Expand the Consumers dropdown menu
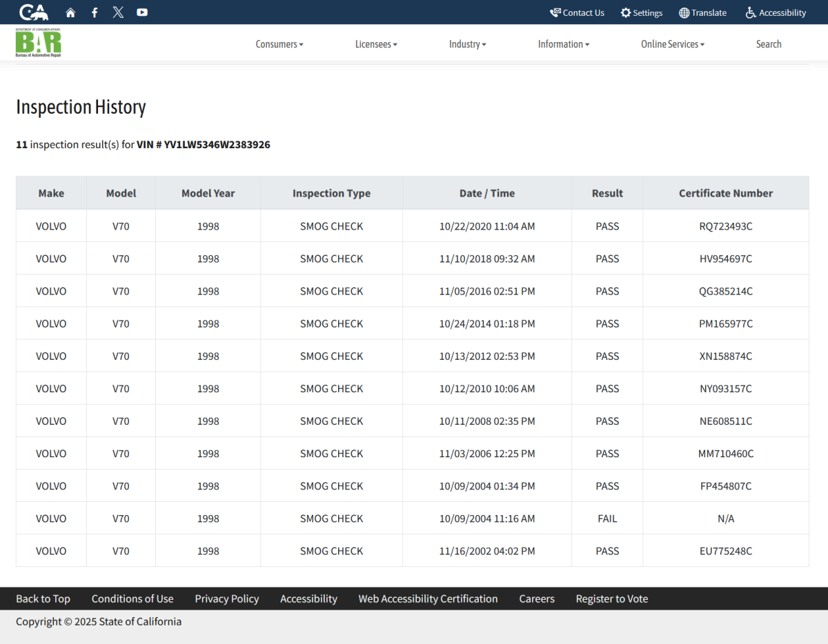 point(279,44)
